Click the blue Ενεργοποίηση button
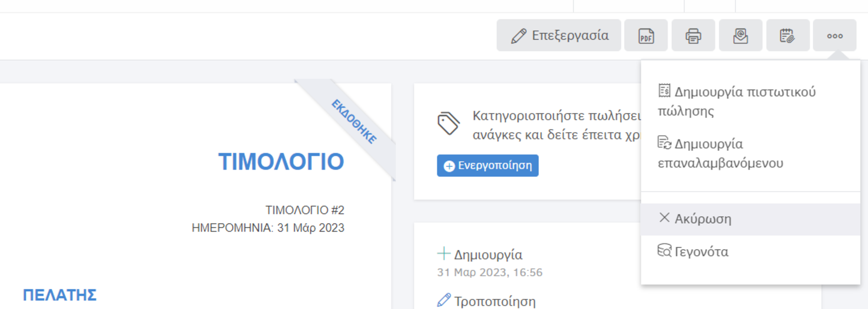This screenshot has width=868, height=309. coord(487,166)
